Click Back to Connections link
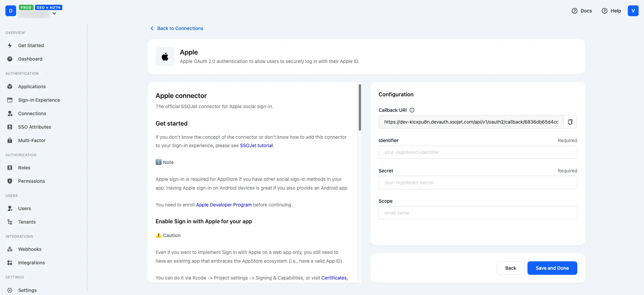 click(180, 28)
